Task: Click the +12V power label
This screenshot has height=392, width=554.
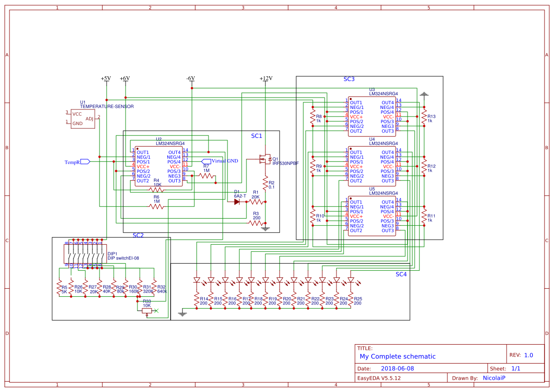Action: pyautogui.click(x=266, y=78)
